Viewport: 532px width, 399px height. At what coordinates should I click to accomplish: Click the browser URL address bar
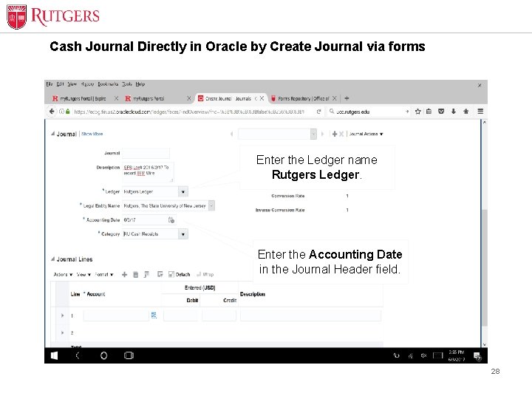coord(190,112)
